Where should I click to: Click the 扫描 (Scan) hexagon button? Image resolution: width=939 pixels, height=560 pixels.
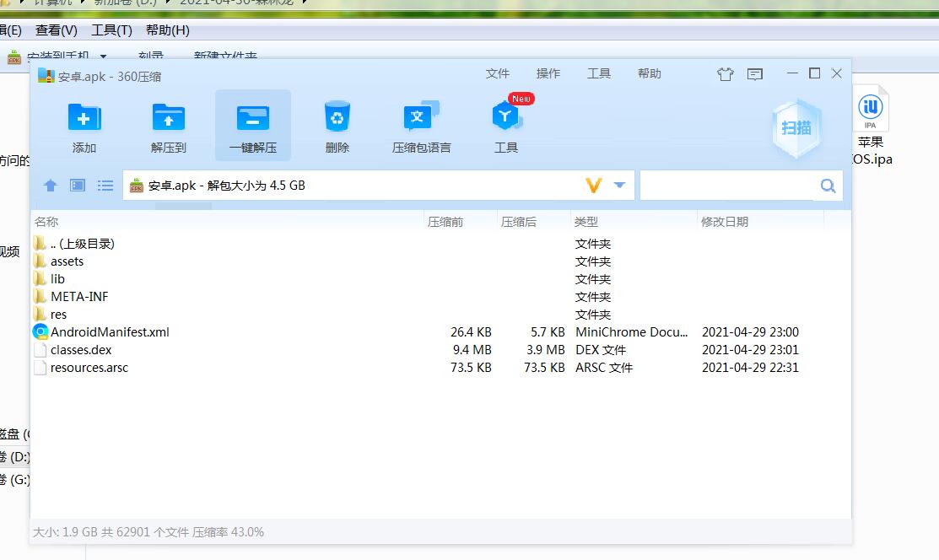coord(796,127)
